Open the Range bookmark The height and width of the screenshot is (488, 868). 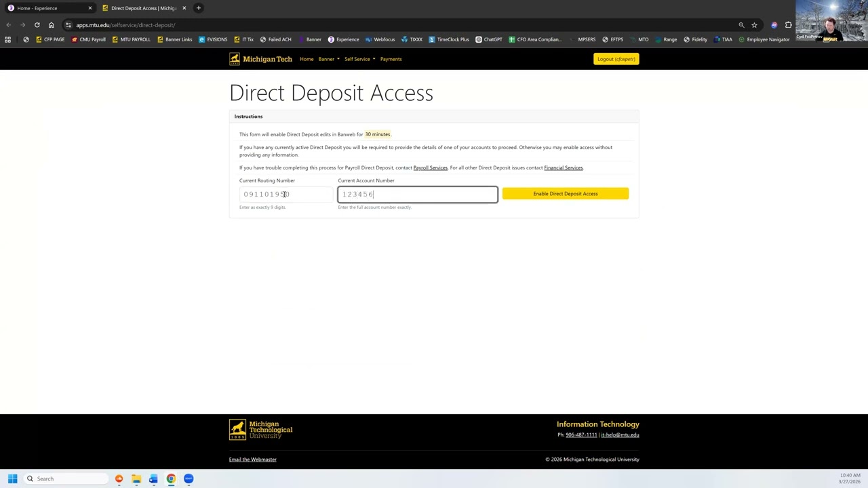[666, 39]
